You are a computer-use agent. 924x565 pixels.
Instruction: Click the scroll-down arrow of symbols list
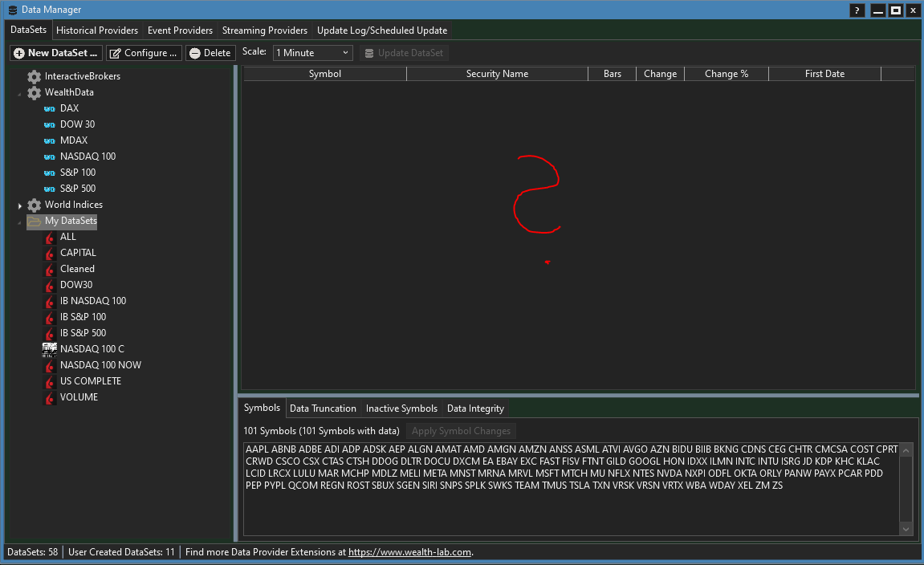click(x=906, y=529)
